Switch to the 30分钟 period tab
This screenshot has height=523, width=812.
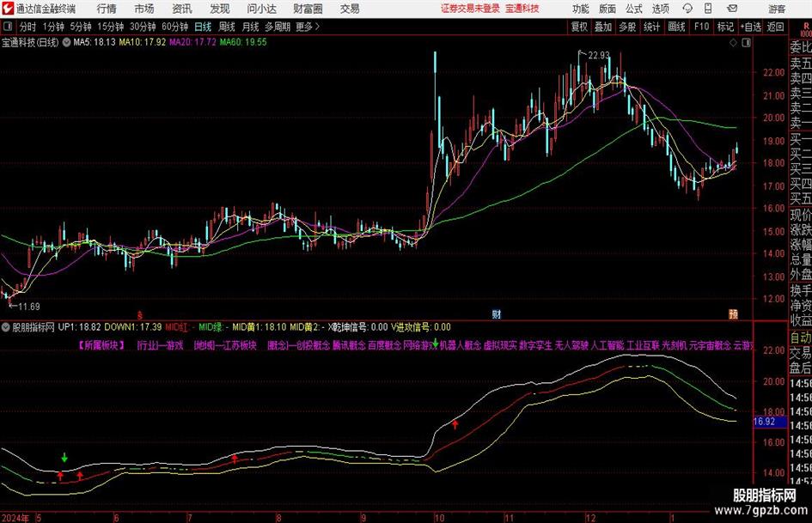tap(143, 27)
